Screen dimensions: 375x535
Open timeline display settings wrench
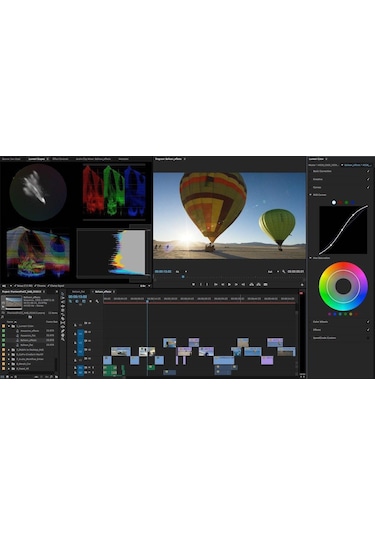point(97,302)
